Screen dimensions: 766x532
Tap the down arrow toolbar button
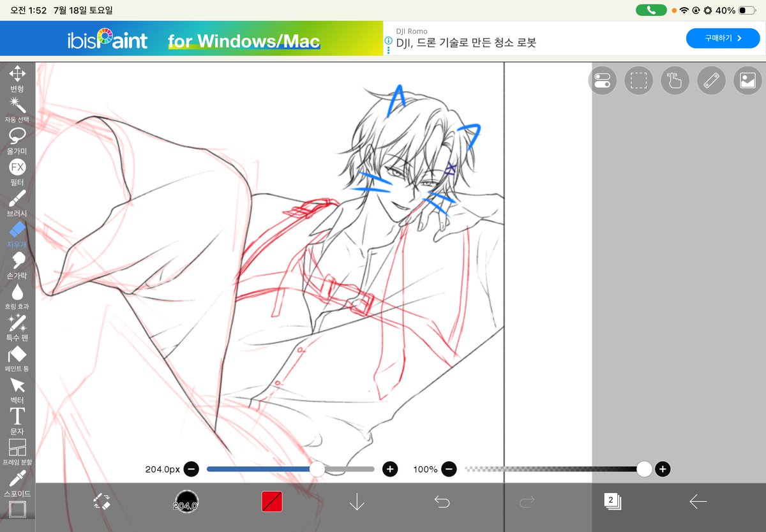click(357, 502)
